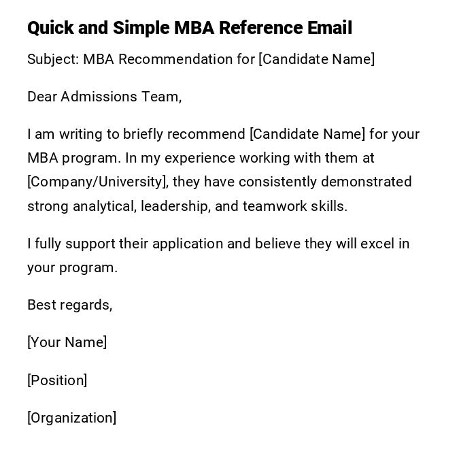The image size is (476, 460).
Task: Select the [Organization] placeholder
Action: point(72,418)
